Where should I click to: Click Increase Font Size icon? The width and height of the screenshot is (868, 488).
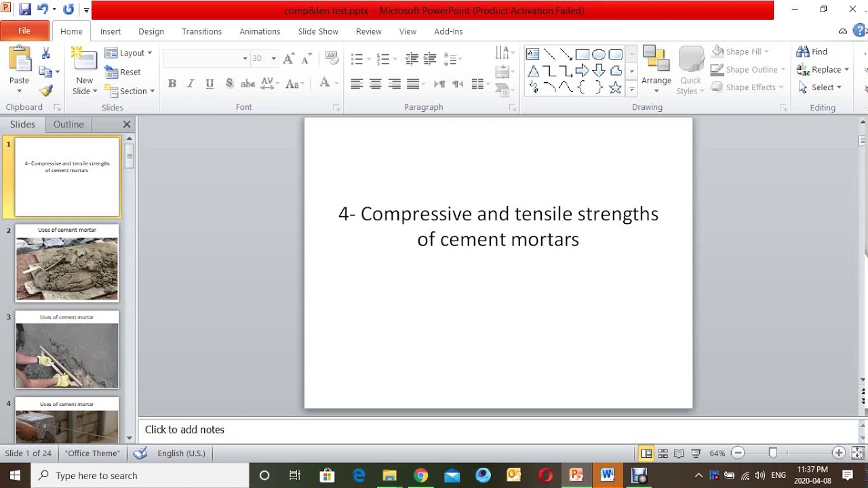pos(288,58)
